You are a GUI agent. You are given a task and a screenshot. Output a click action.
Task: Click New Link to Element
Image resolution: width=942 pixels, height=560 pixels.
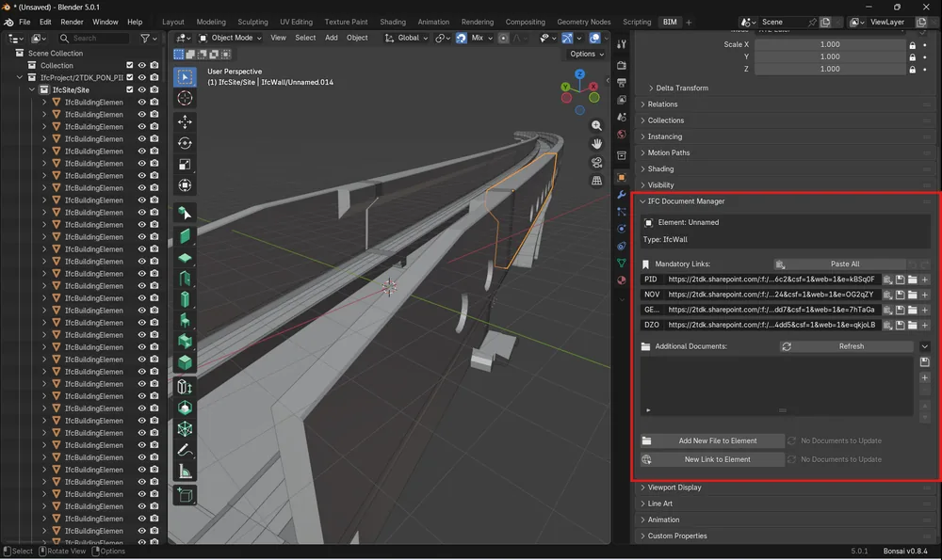click(x=712, y=459)
